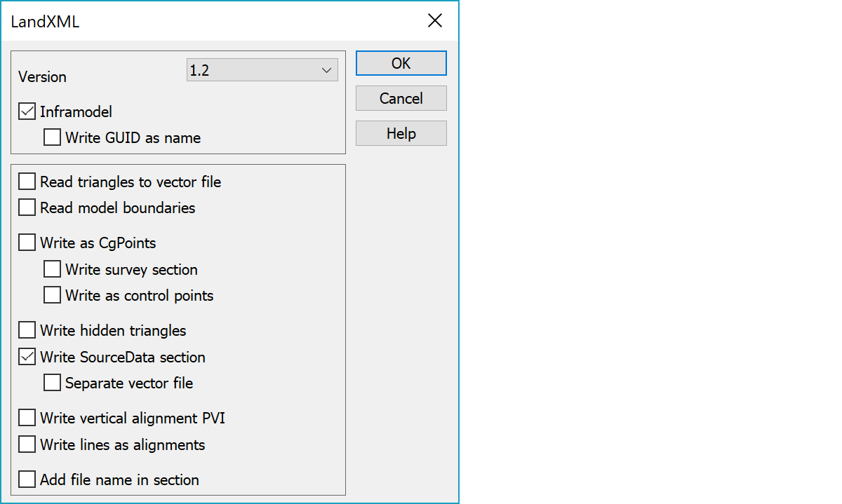
Task: Tick Add file name in section
Action: click(x=27, y=479)
